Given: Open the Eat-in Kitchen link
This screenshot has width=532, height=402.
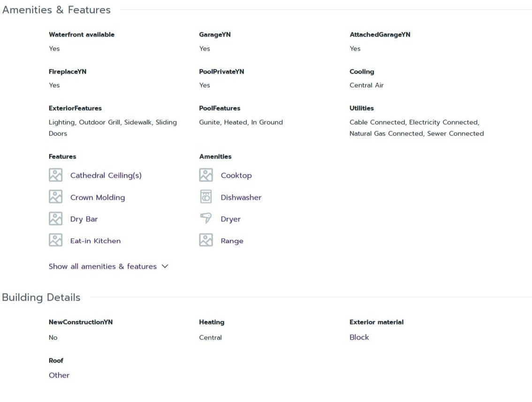Looking at the screenshot, I should click(95, 241).
